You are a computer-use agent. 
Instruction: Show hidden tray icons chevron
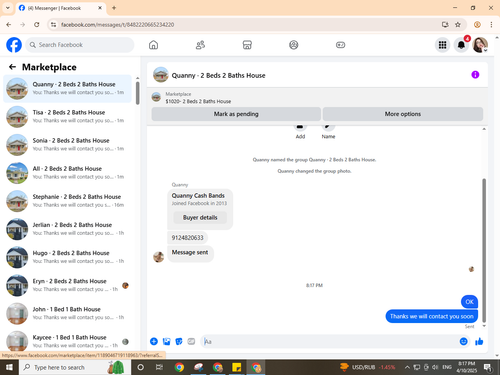click(407, 367)
